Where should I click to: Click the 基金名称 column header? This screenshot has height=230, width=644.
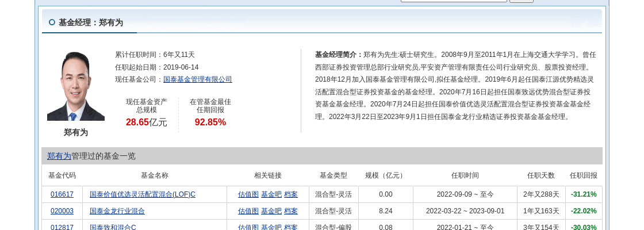[155, 175]
